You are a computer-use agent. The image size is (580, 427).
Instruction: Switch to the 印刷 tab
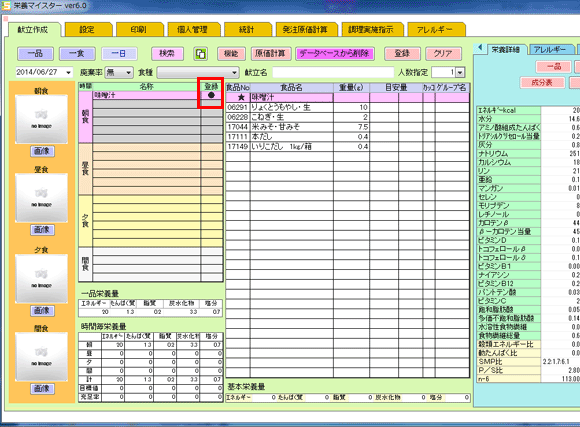[x=139, y=30]
